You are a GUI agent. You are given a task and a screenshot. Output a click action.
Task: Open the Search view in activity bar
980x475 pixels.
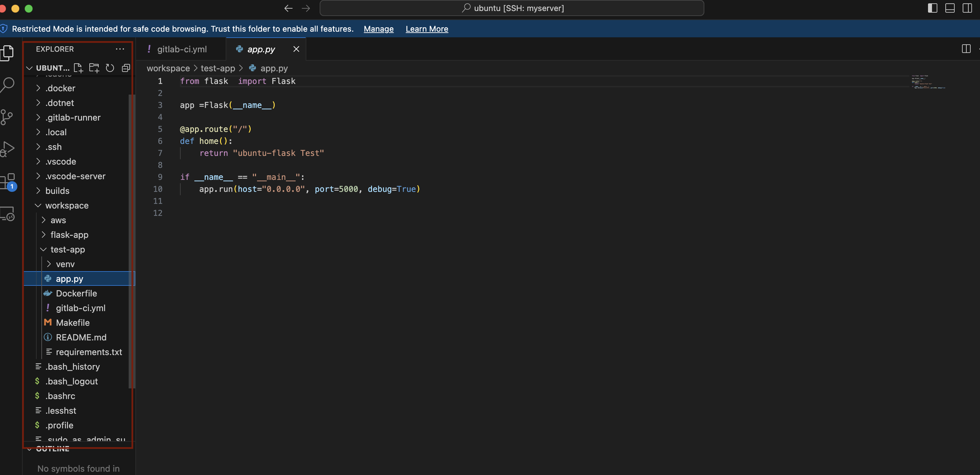point(8,84)
